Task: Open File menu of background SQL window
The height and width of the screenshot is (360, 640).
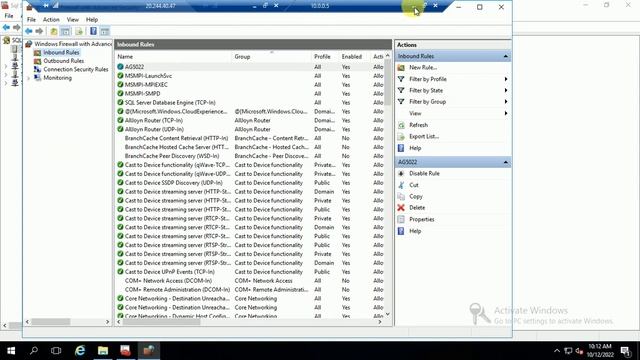Action: [x=9, y=16]
